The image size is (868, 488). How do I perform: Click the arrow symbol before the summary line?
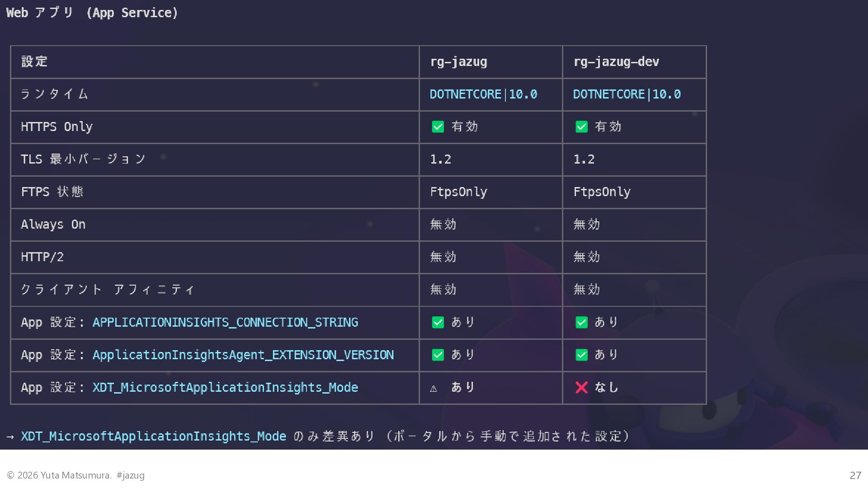click(x=10, y=436)
